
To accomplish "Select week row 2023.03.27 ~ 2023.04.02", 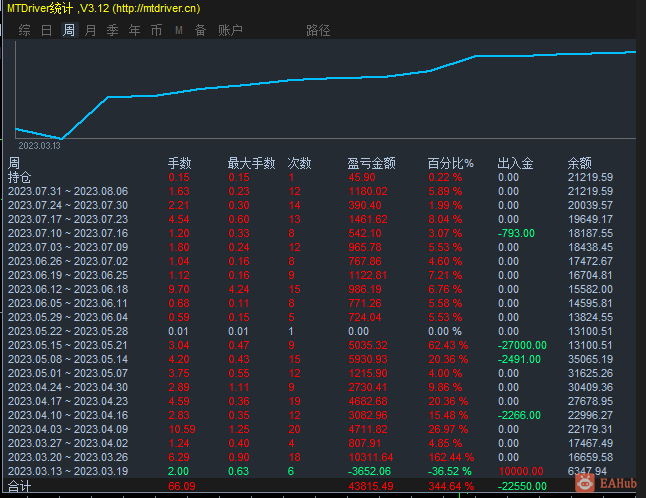I will click(x=310, y=444).
